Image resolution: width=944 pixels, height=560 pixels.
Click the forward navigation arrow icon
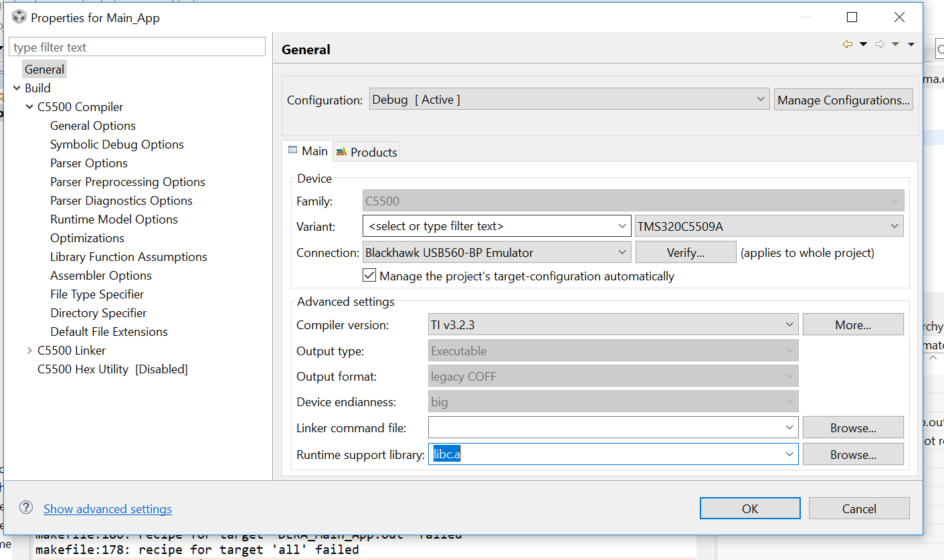[880, 44]
